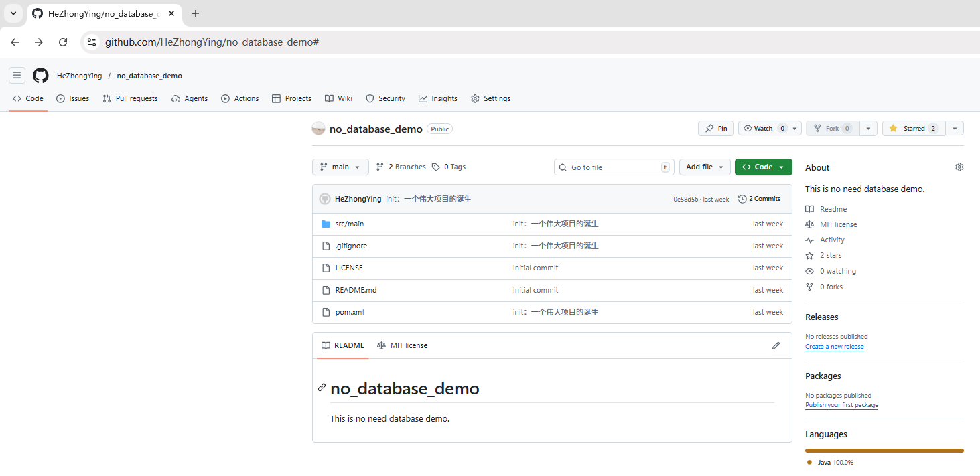Pin the repository
Image resolution: width=980 pixels, height=476 pixels.
coord(716,128)
